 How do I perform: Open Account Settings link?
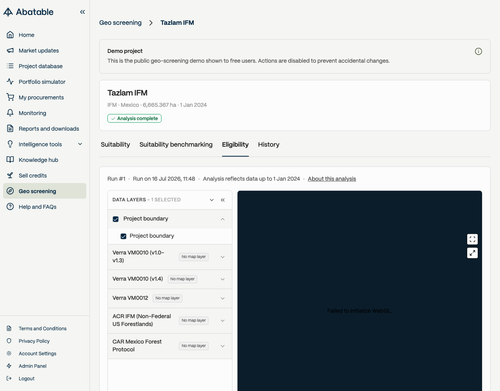click(37, 353)
